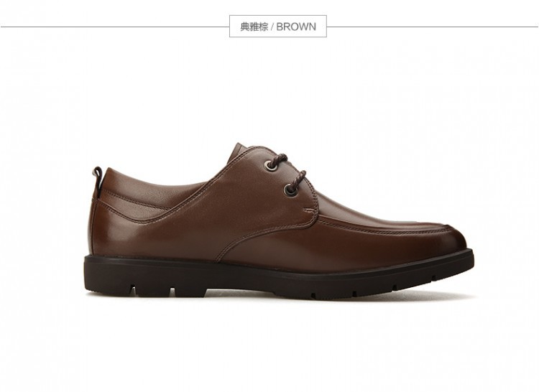
Task: Click the lower metal eyelet on the shoe
Action: point(290,190)
